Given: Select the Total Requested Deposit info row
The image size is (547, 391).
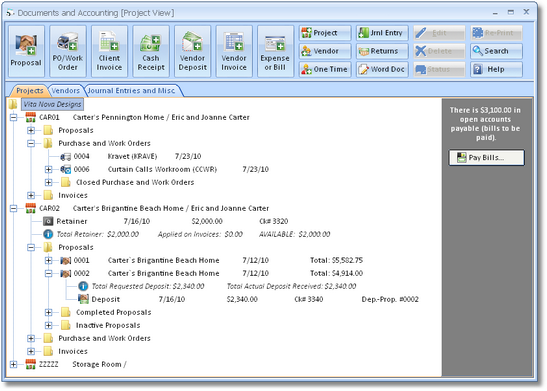Looking at the screenshot, I should pyautogui.click(x=217, y=286).
